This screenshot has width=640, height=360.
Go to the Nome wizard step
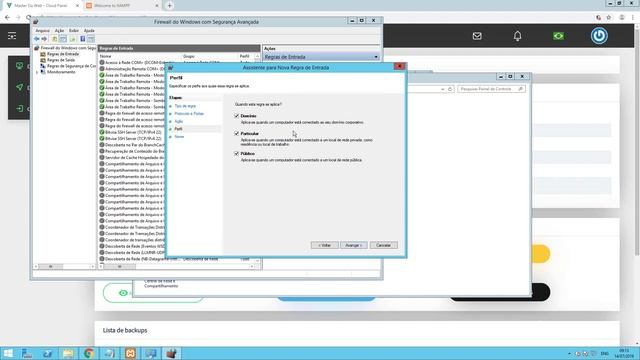coord(179,137)
